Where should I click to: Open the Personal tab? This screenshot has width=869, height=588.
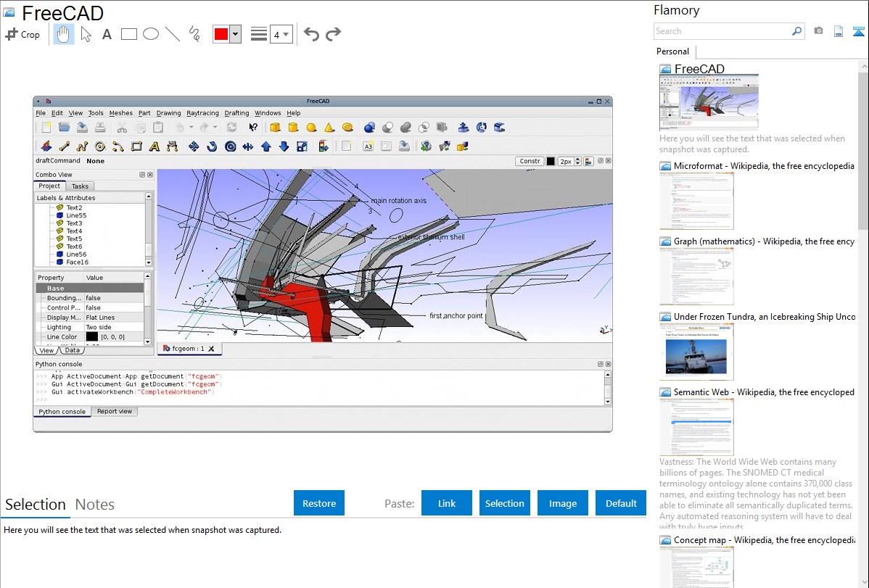point(673,51)
